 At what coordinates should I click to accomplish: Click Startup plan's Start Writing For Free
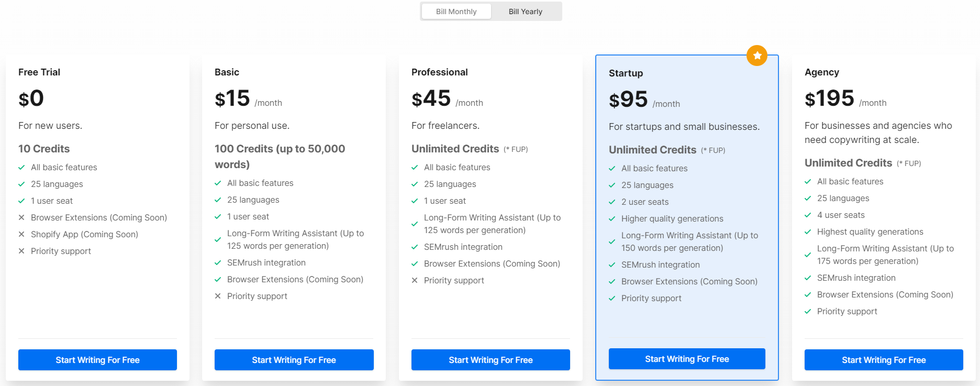point(687,359)
